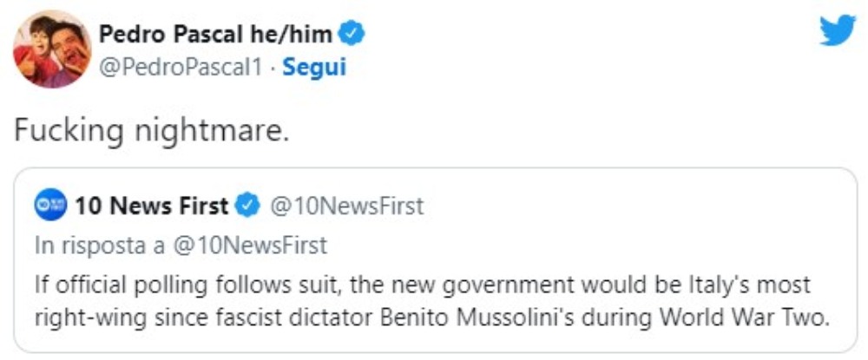
Task: Click the 10 News First round logo
Action: click(x=49, y=206)
